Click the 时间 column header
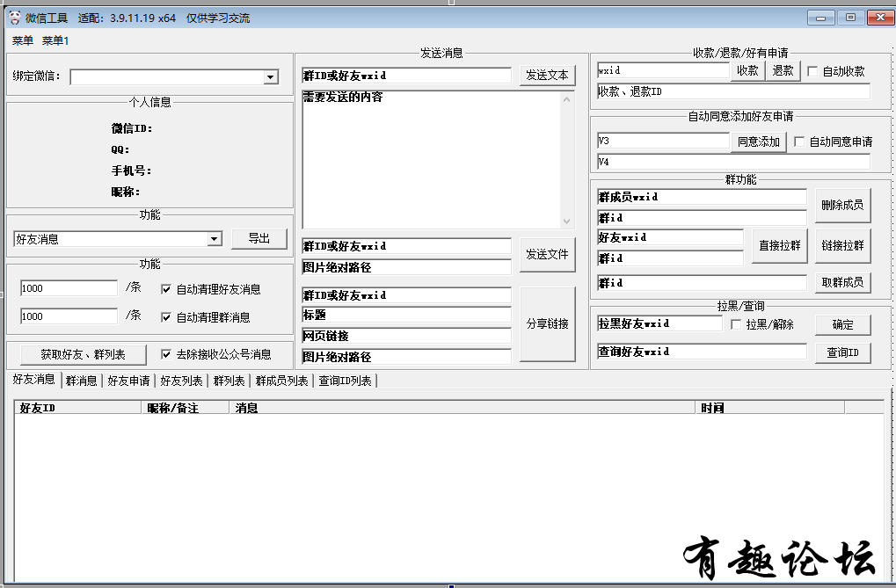Image resolution: width=896 pixels, height=588 pixels. coord(769,408)
